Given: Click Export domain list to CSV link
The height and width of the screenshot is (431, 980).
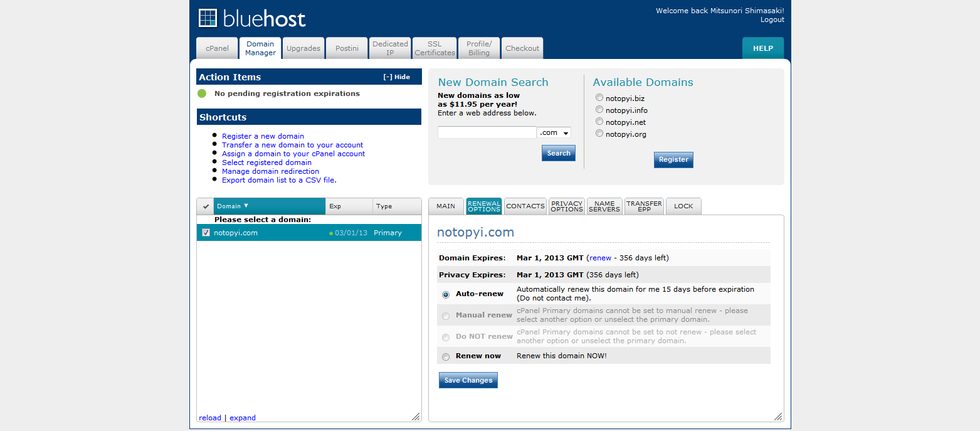Looking at the screenshot, I should 279,180.
